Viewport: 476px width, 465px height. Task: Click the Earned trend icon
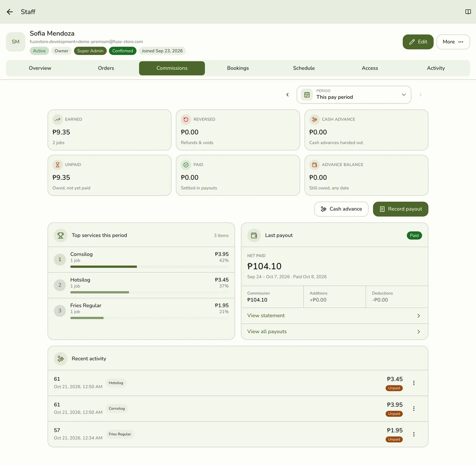click(x=57, y=119)
